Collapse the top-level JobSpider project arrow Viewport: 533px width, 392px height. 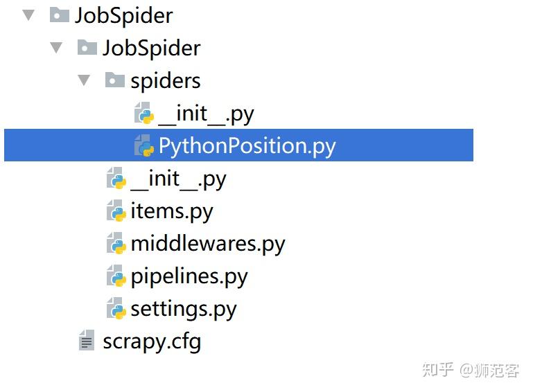[x=28, y=15]
